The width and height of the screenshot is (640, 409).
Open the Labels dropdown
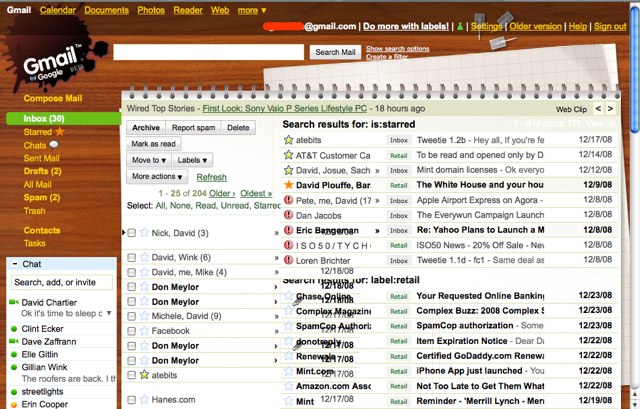192,160
